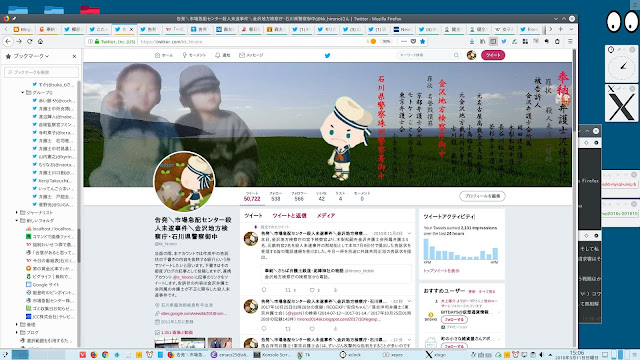Open the sites.google.com profile link
640x360 pixels.
[193, 313]
